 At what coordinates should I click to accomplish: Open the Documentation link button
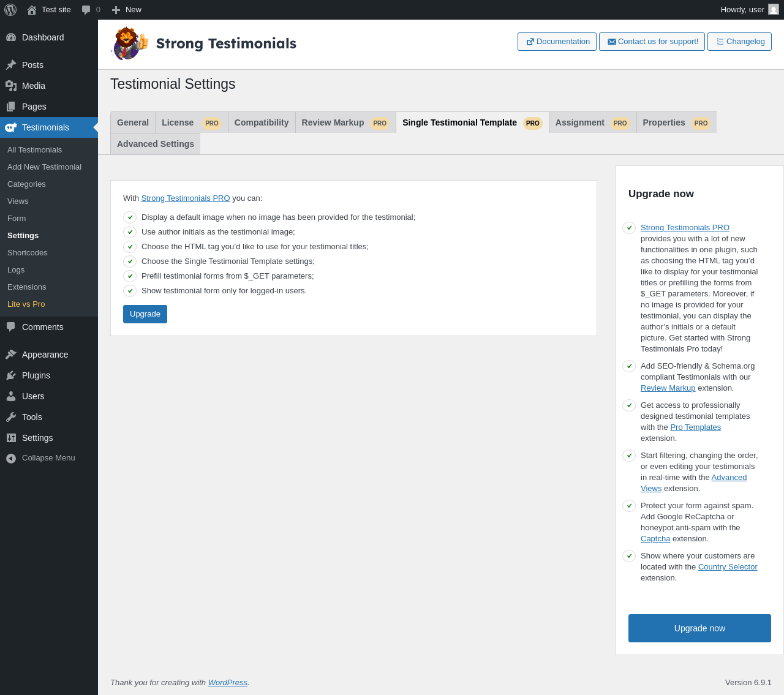point(557,42)
